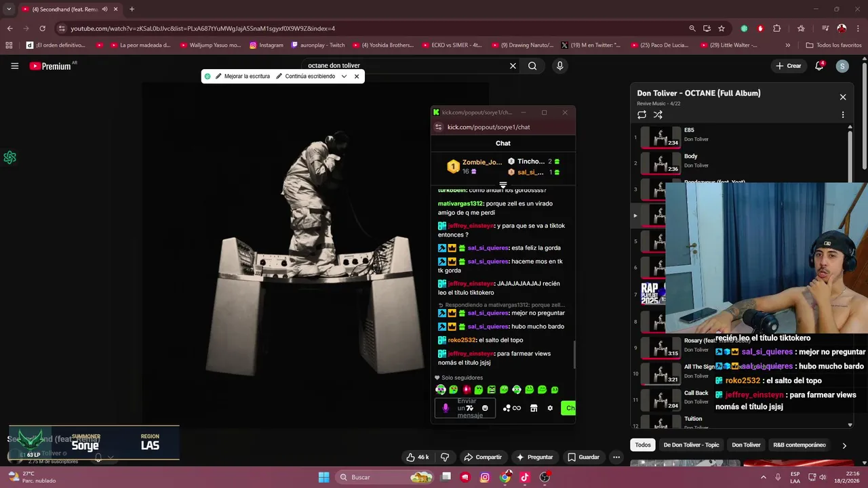Submit search with magnifier button
The image size is (868, 488).
click(x=532, y=66)
